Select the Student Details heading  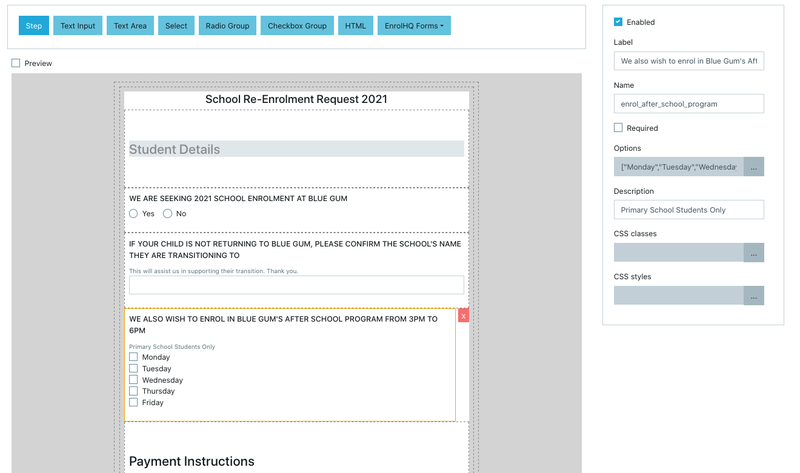[x=174, y=149]
